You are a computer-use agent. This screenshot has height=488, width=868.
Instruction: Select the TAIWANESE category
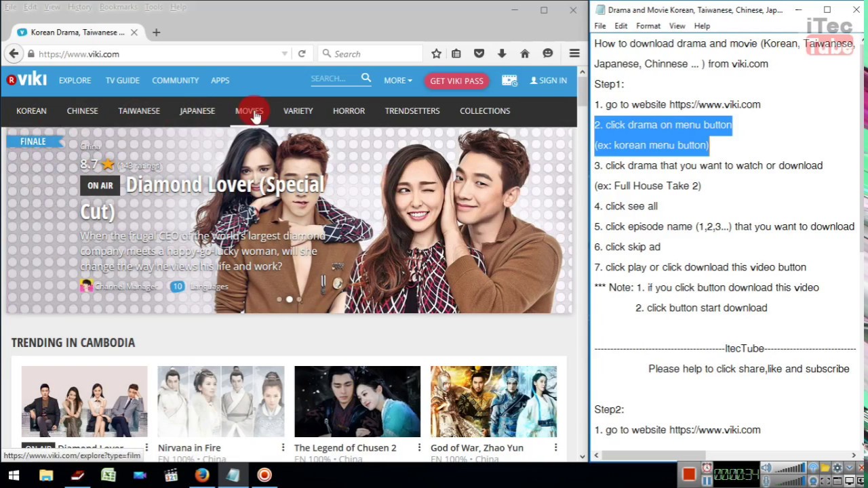[139, 110]
